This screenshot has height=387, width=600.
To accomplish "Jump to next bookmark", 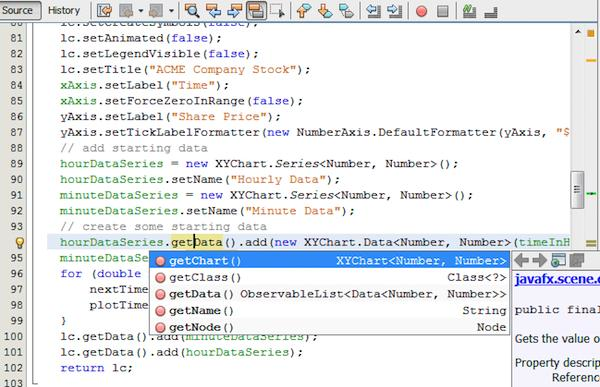I will click(x=325, y=10).
